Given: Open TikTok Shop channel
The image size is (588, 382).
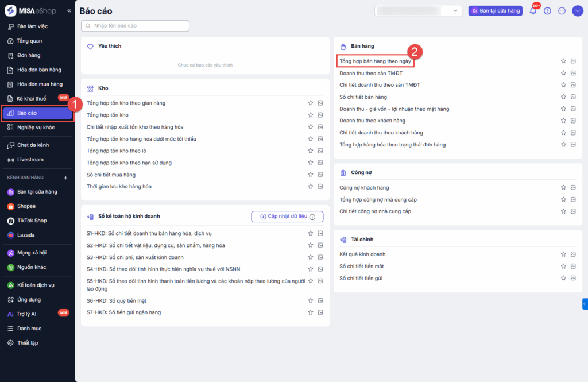Looking at the screenshot, I should pos(32,221).
